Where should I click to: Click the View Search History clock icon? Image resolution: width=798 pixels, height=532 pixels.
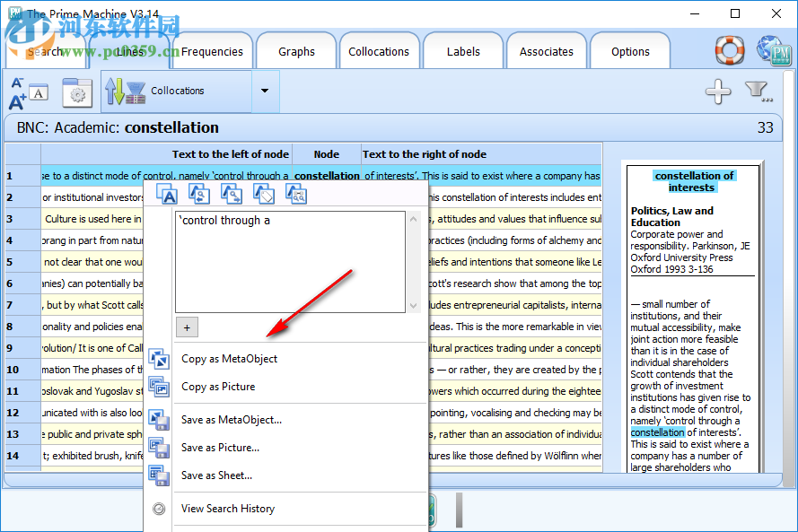[x=159, y=509]
